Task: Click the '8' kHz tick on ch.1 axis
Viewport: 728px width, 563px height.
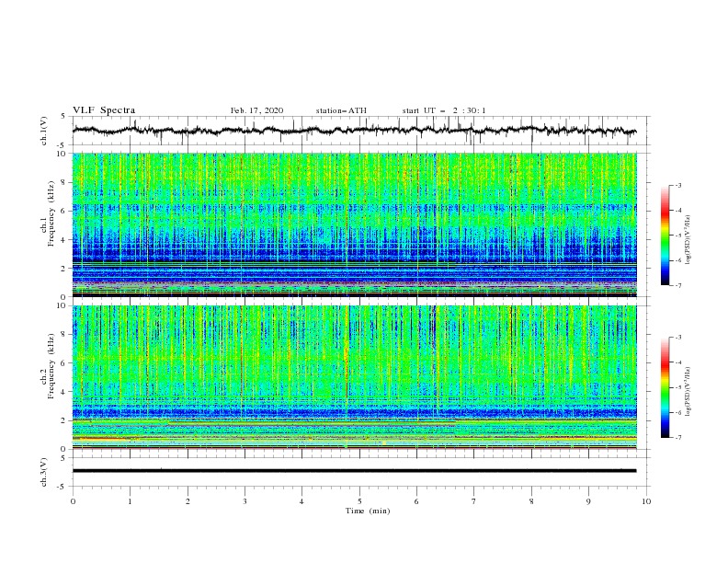Action: click(65, 182)
